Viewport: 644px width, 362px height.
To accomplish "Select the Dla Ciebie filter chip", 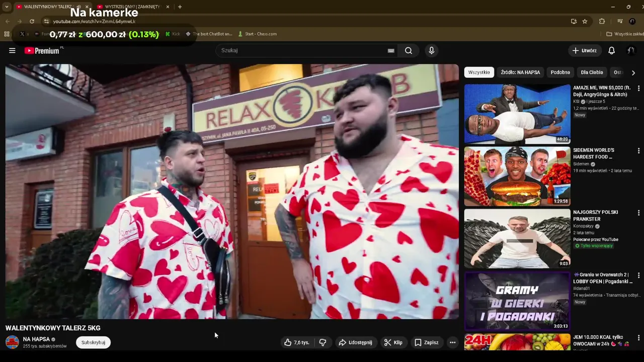I will point(592,72).
